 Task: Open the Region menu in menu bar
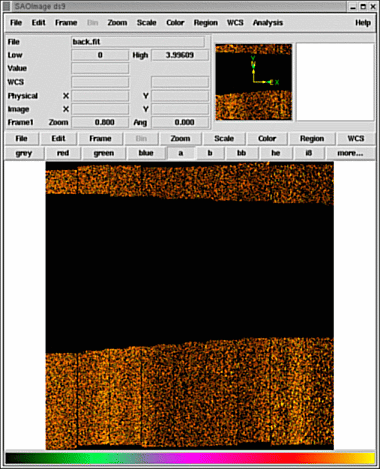pyautogui.click(x=206, y=23)
